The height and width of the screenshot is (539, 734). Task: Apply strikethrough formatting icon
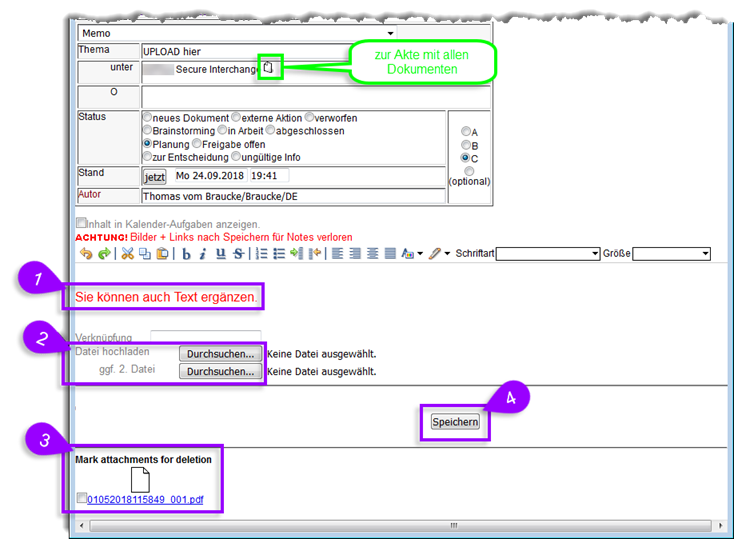[x=237, y=254]
